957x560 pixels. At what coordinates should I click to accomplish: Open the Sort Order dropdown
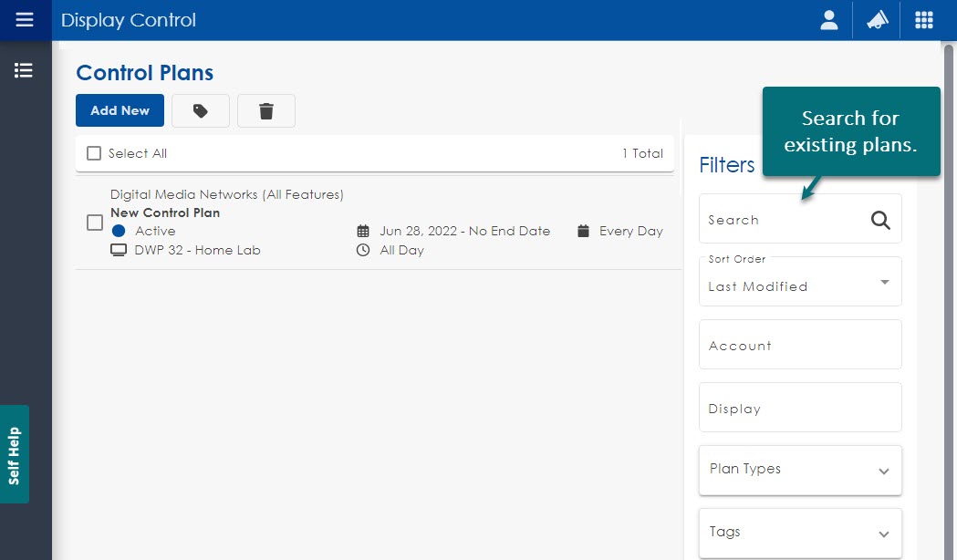800,282
